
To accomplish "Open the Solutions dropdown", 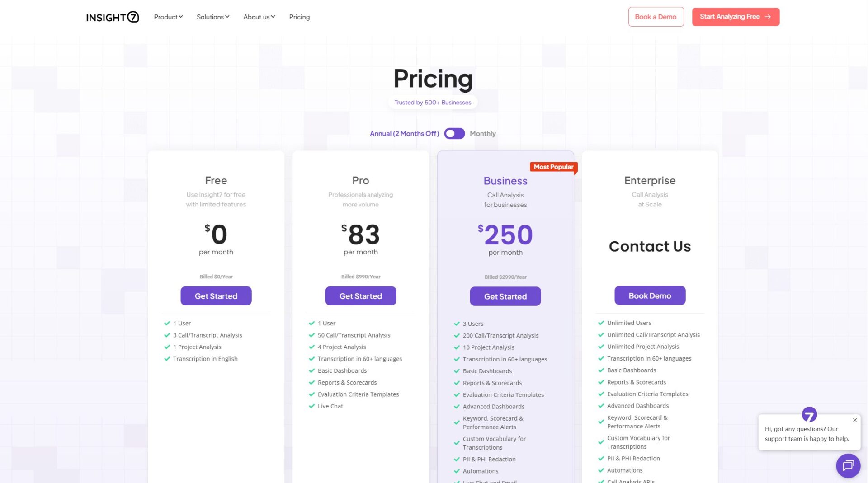I will tap(213, 17).
